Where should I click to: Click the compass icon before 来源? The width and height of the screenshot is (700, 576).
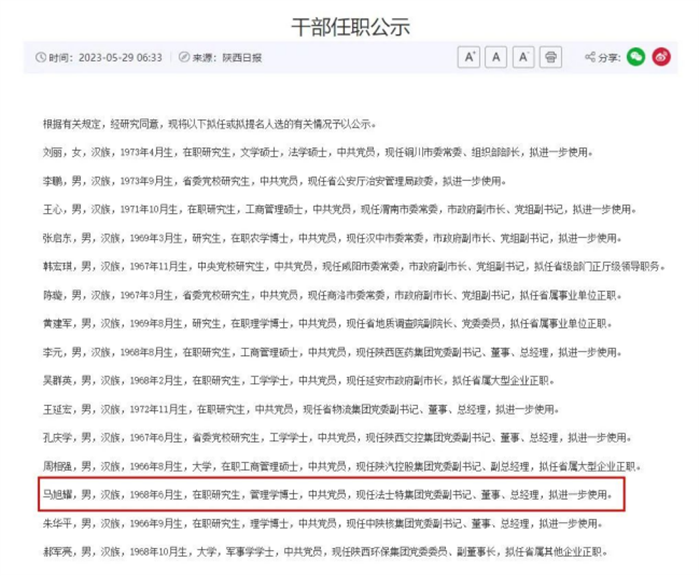click(x=184, y=57)
